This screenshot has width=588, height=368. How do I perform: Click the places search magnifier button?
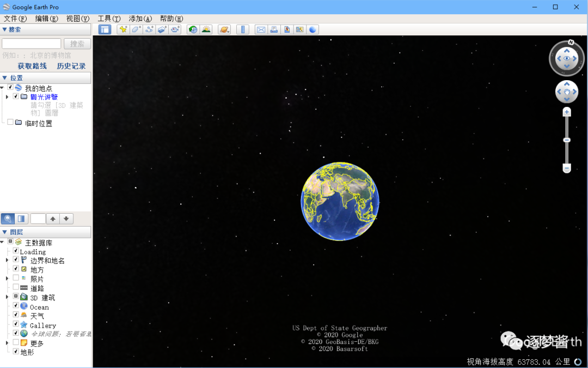[x=8, y=219]
